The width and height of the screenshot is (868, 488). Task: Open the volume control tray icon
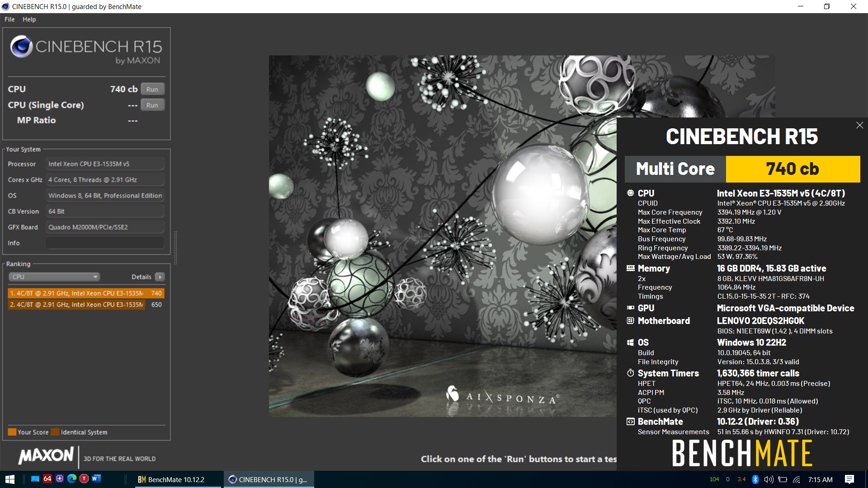point(769,479)
